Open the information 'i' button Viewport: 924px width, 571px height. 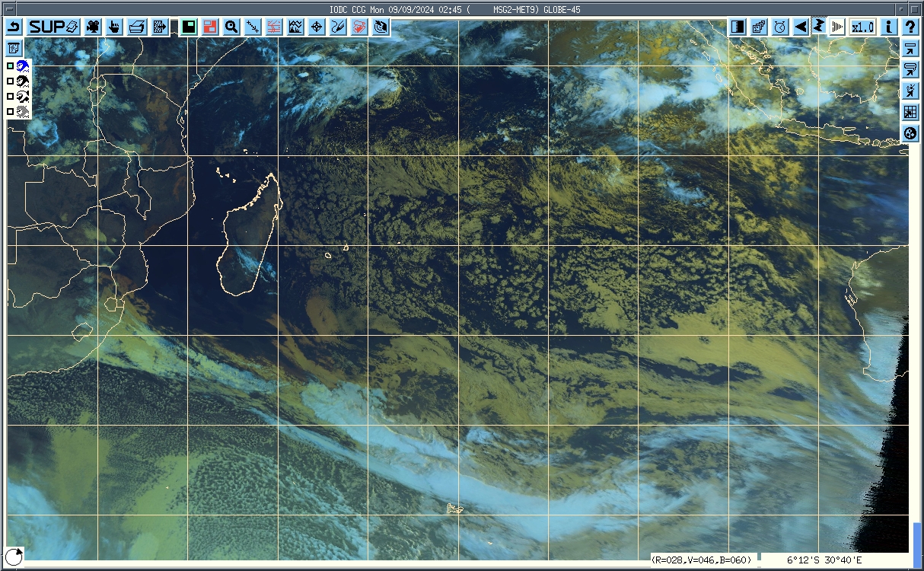888,27
